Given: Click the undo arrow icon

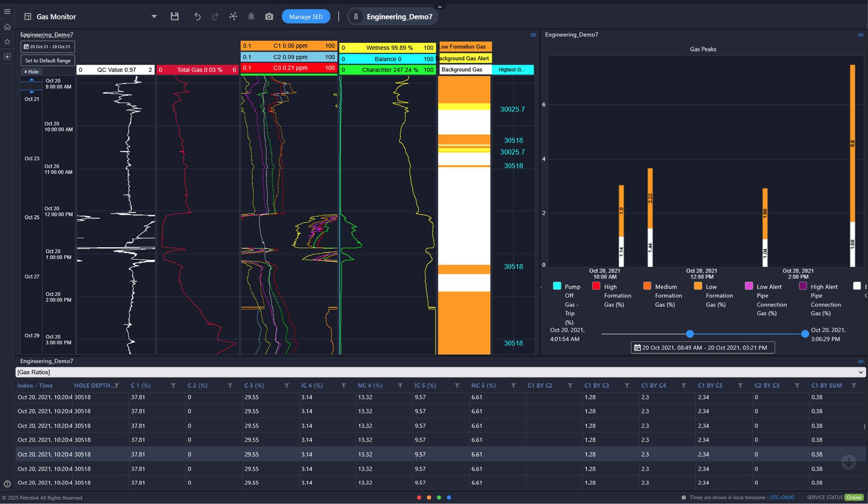Looking at the screenshot, I should (x=197, y=16).
